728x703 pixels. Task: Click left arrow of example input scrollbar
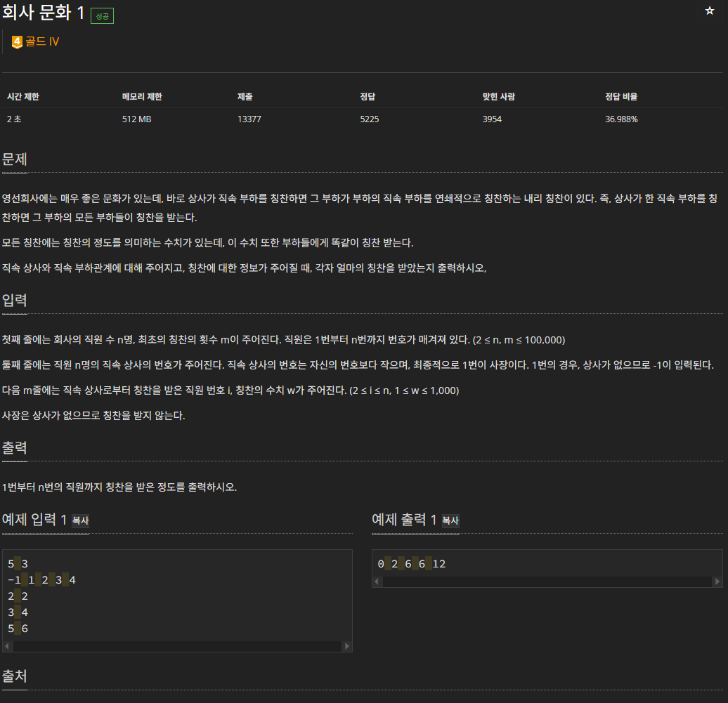(x=7, y=646)
